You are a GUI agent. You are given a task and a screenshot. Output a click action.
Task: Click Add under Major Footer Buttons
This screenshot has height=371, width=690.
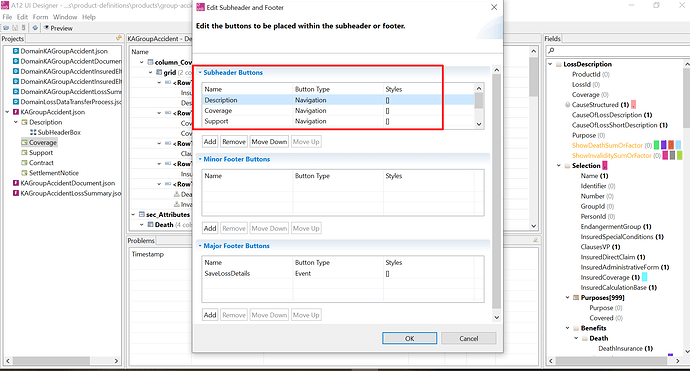(210, 315)
